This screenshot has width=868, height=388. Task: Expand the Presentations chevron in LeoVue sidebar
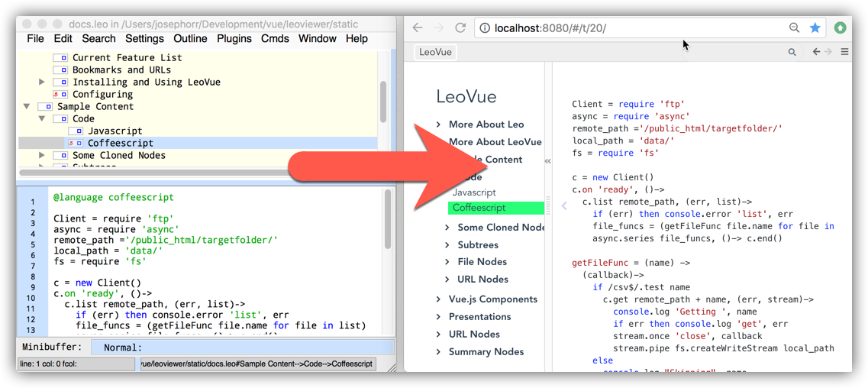pos(438,317)
